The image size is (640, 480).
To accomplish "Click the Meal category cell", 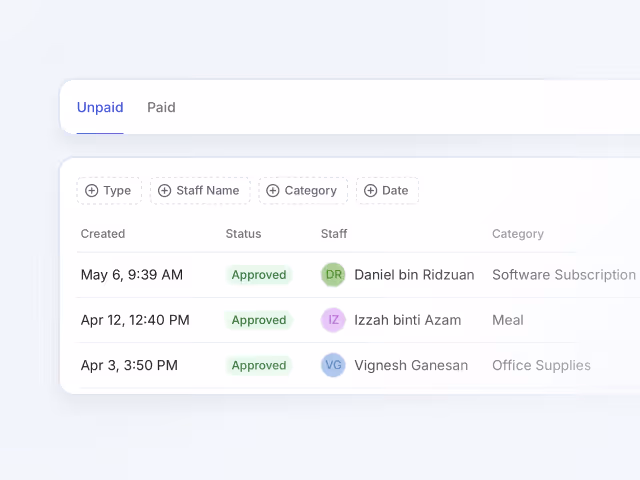I will tap(508, 320).
